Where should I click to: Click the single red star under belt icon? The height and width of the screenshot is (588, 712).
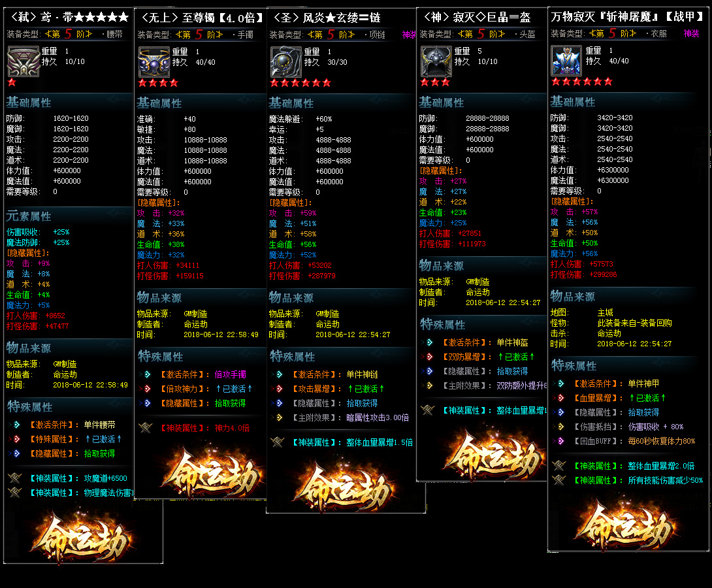click(x=11, y=82)
